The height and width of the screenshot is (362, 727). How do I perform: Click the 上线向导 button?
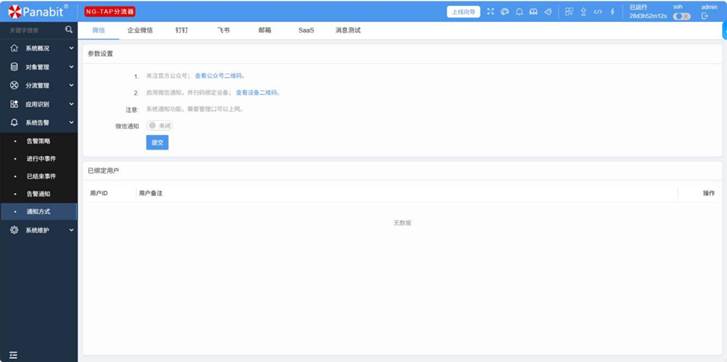click(x=463, y=12)
